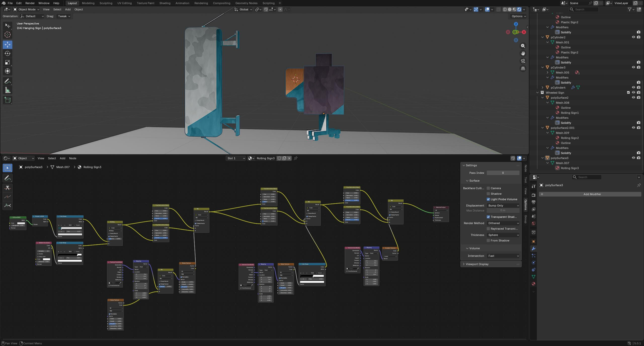Click the Blender logo icon
The image size is (644, 346).
click(x=4, y=3)
